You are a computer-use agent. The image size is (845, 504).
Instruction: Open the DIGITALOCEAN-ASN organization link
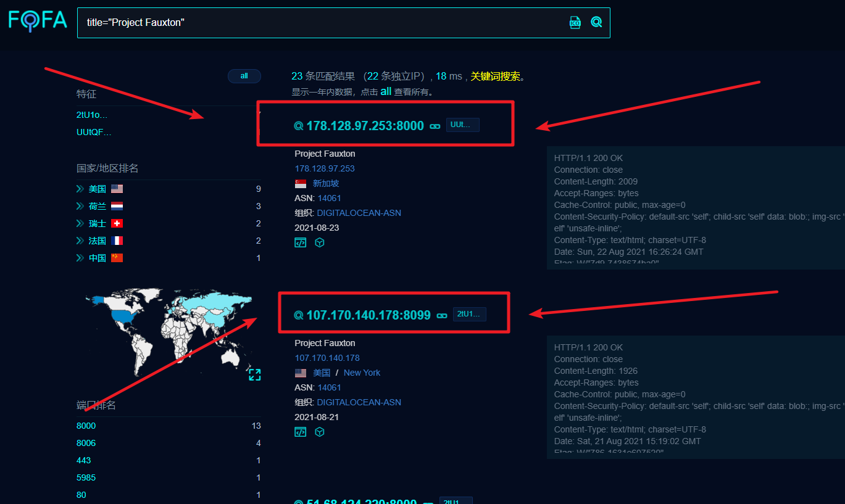click(x=359, y=212)
